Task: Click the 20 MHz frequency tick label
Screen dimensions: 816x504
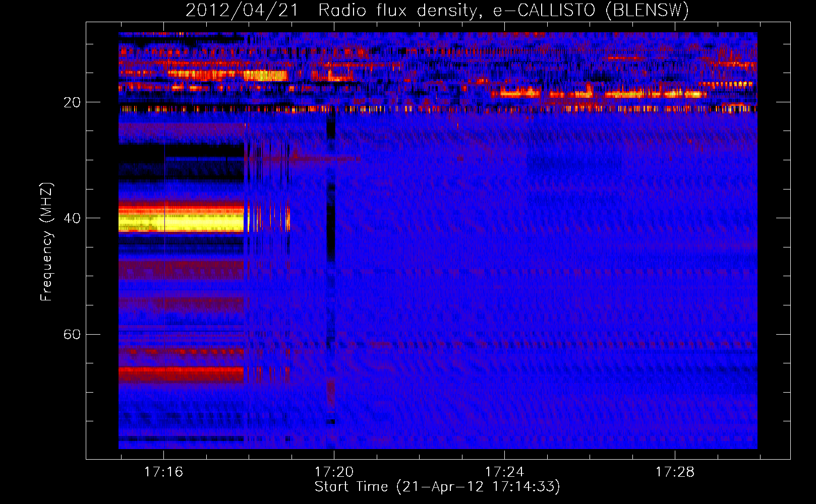Action: 72,102
